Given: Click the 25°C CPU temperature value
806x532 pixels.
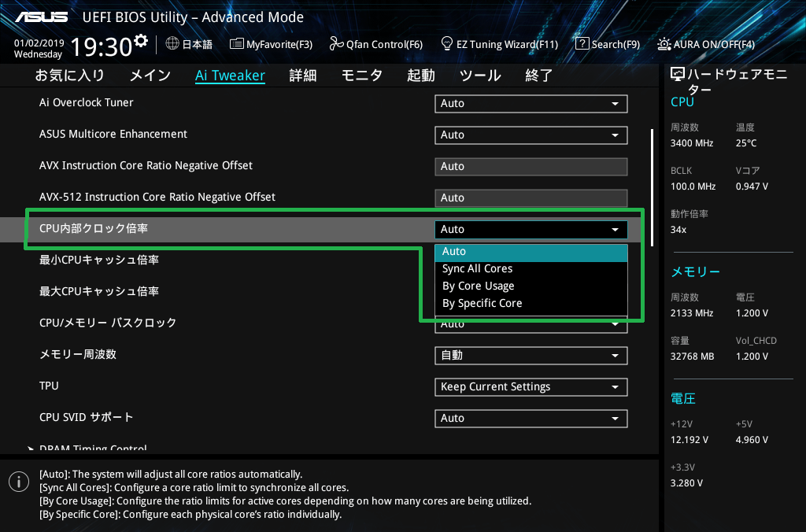Looking at the screenshot, I should click(x=746, y=143).
